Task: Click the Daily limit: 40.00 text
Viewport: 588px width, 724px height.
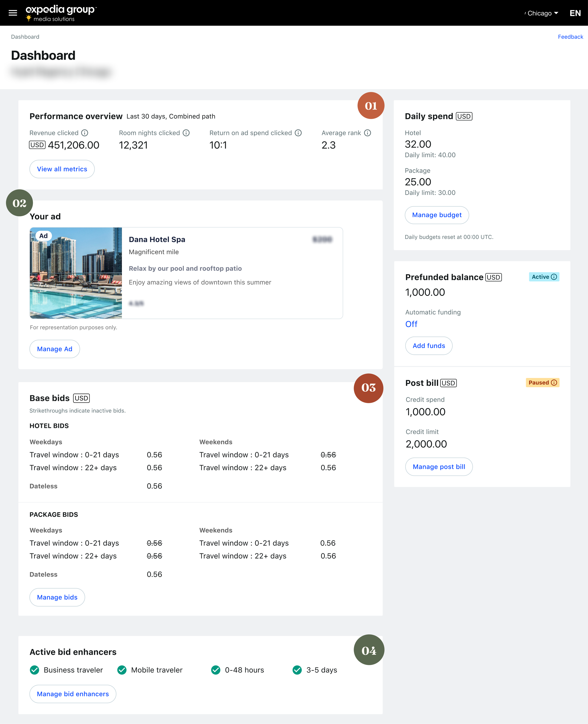Action: [430, 155]
